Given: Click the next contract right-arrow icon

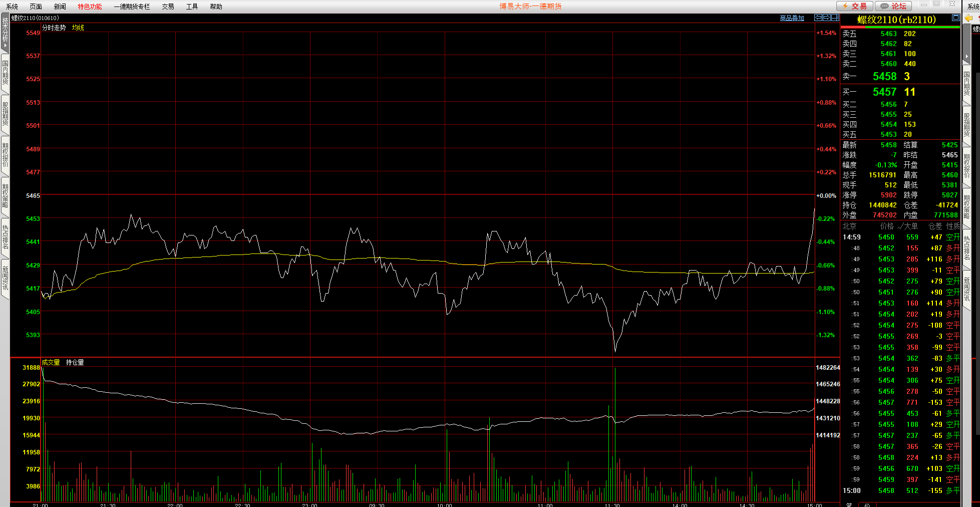Looking at the screenshot, I should coord(827,18).
